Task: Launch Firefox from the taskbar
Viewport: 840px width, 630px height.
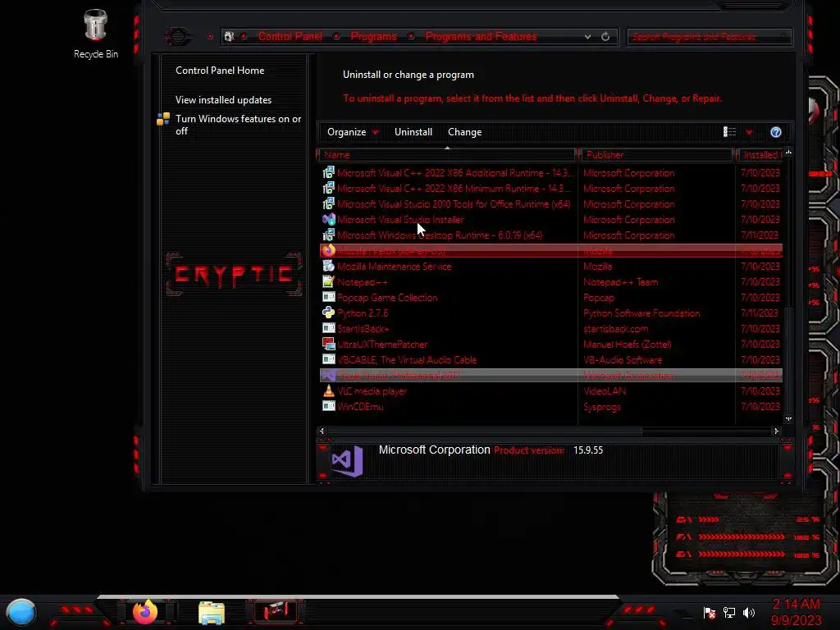Action: click(145, 612)
